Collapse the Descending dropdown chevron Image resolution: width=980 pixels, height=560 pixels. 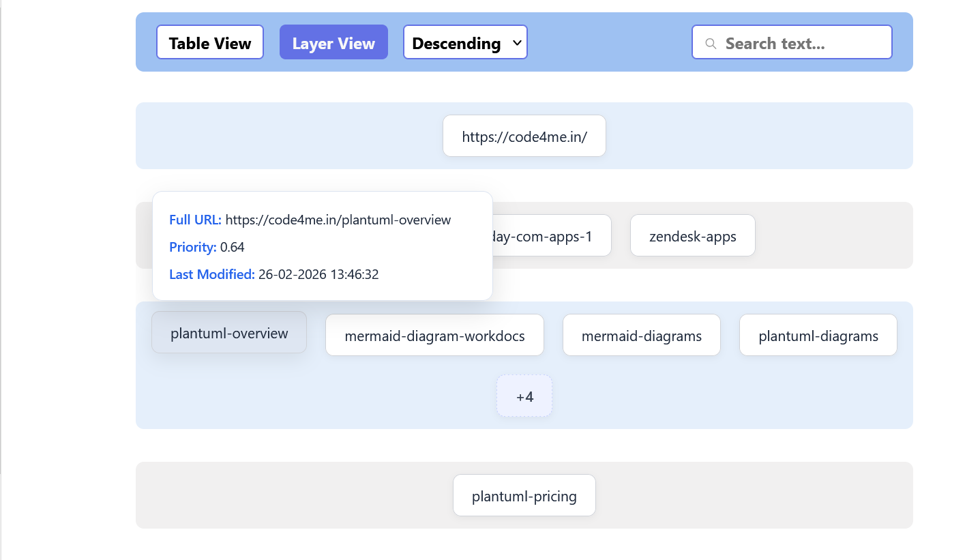click(x=516, y=42)
